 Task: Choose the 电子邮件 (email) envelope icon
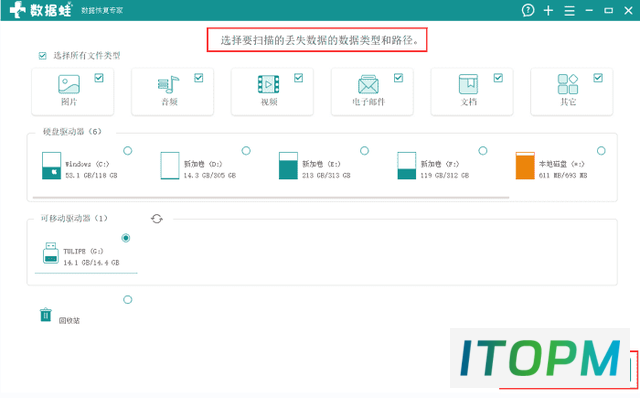tap(368, 84)
